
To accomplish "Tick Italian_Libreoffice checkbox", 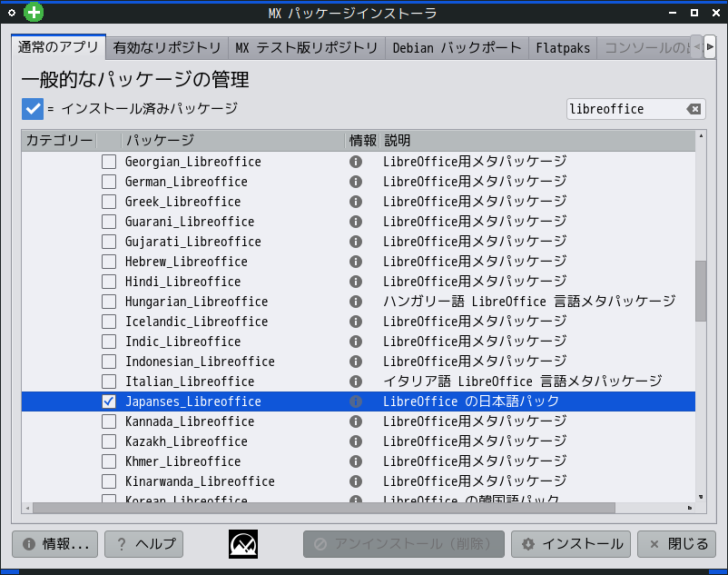I will [109, 382].
